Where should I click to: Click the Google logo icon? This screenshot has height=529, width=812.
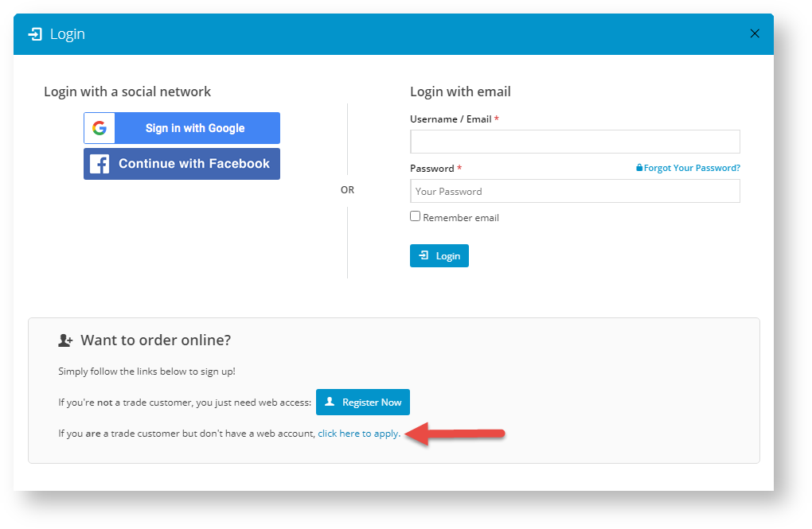pyautogui.click(x=100, y=128)
